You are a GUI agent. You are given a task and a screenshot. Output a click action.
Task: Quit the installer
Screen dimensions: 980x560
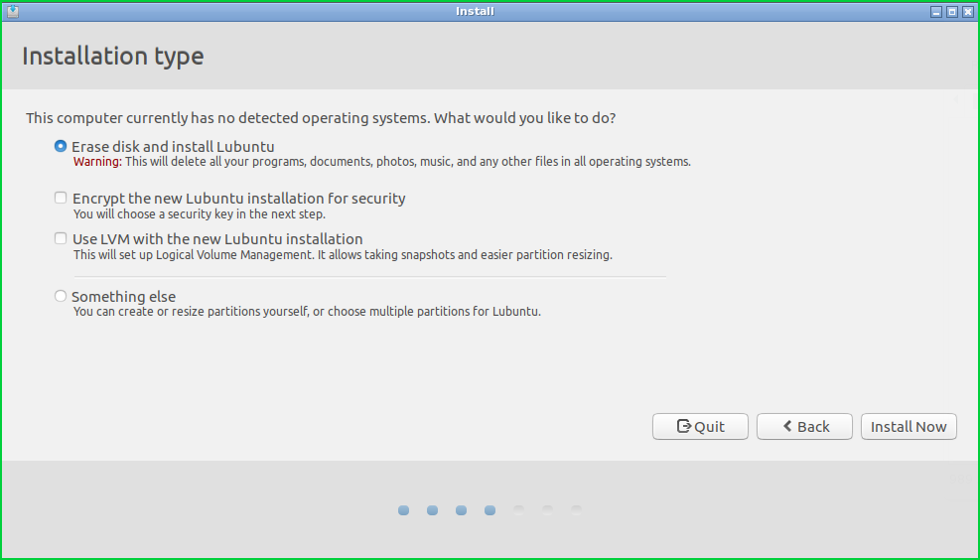tap(700, 426)
